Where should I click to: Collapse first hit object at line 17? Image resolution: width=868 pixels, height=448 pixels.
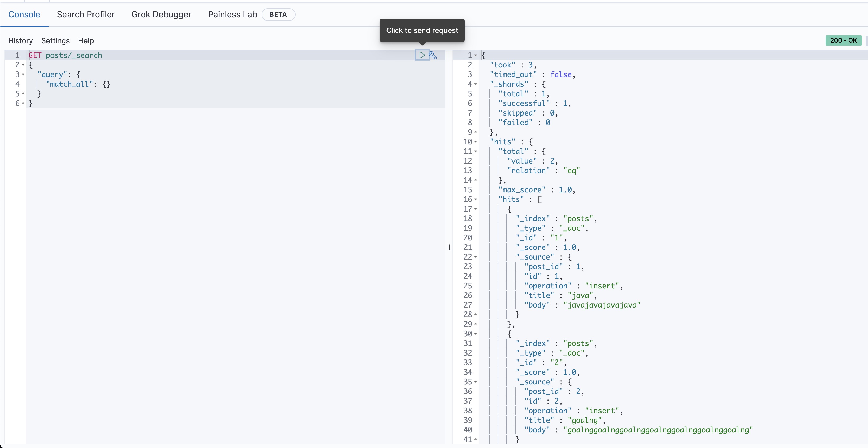coord(476,209)
